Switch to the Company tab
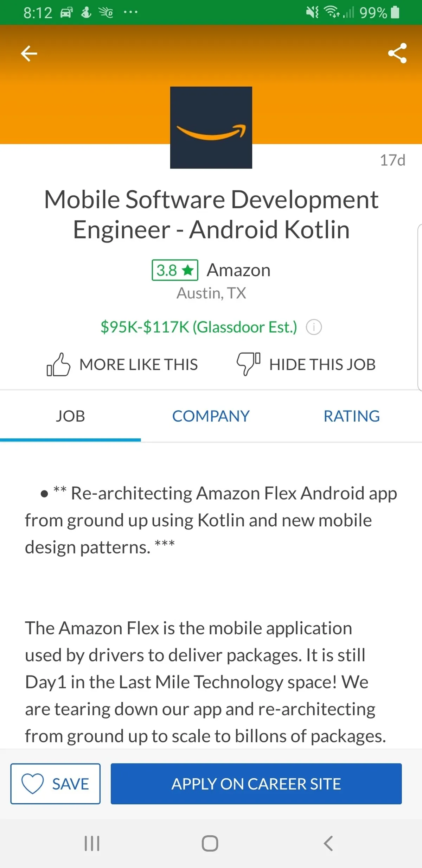The image size is (422, 868). tap(211, 416)
